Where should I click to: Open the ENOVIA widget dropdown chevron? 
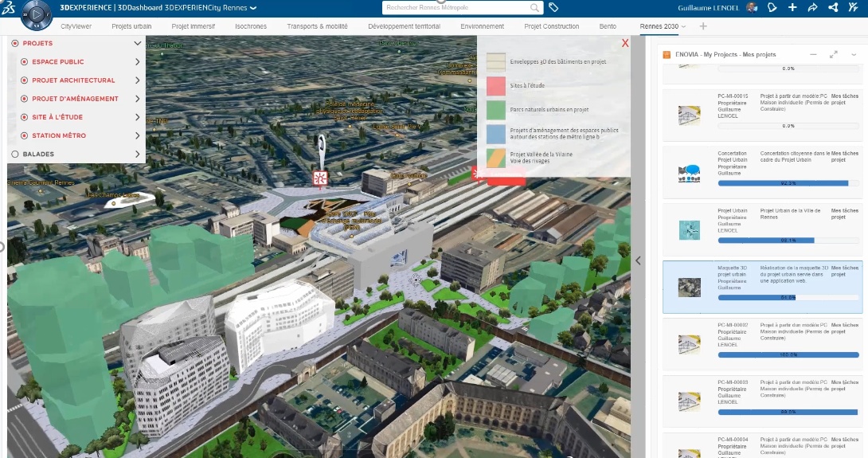pos(854,54)
